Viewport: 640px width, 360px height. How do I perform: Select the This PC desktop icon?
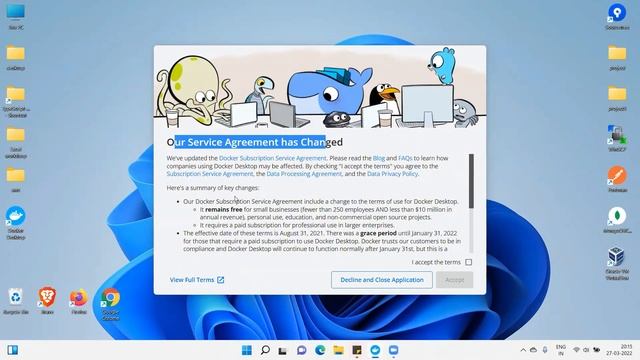(x=16, y=17)
